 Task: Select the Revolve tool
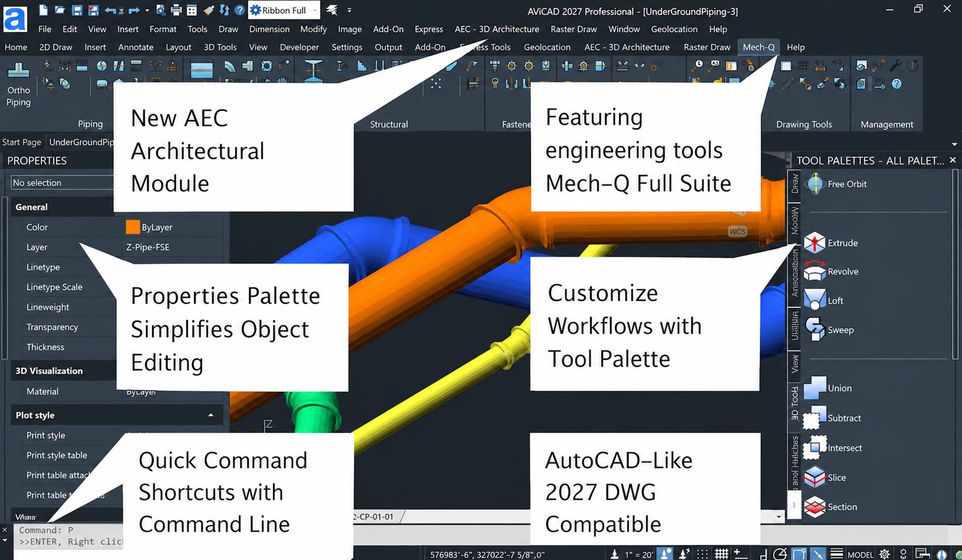tap(831, 272)
